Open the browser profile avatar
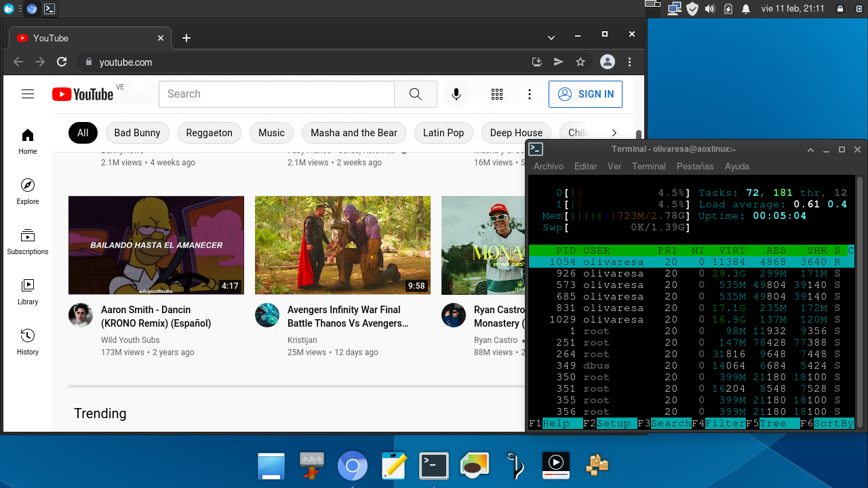Image resolution: width=868 pixels, height=488 pixels. (x=608, y=62)
